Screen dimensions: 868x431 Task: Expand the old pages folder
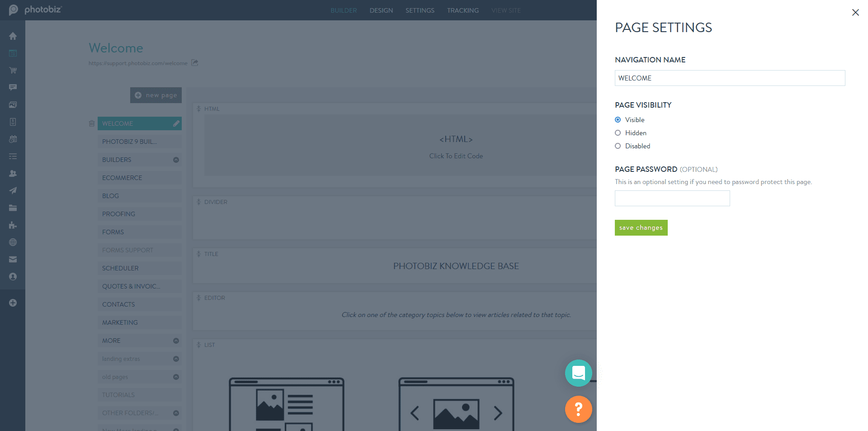[176, 377]
